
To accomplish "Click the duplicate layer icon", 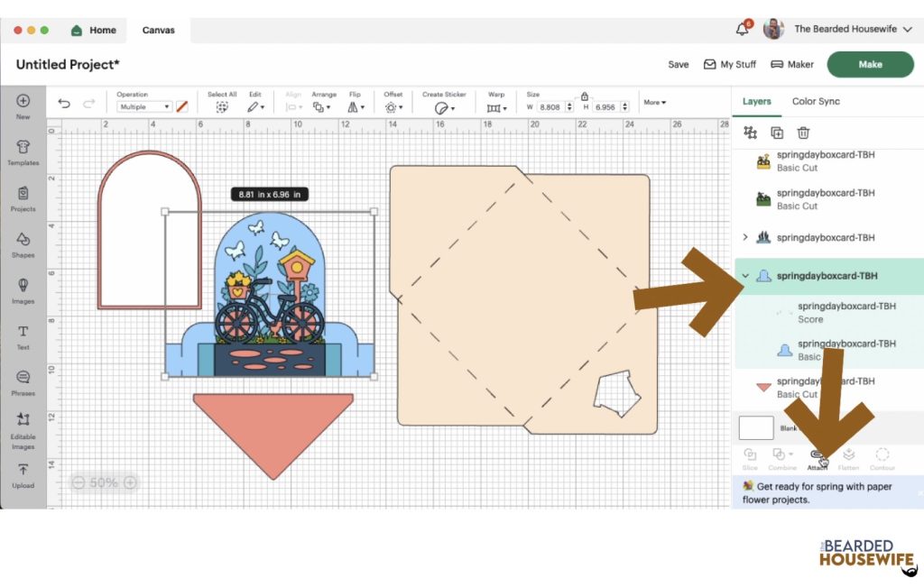I will click(777, 133).
